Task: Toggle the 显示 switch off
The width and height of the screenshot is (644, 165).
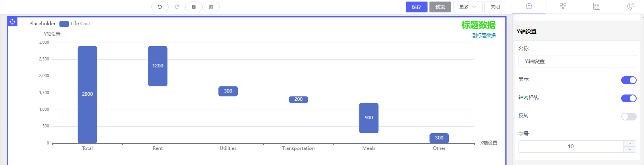Action: (x=629, y=80)
